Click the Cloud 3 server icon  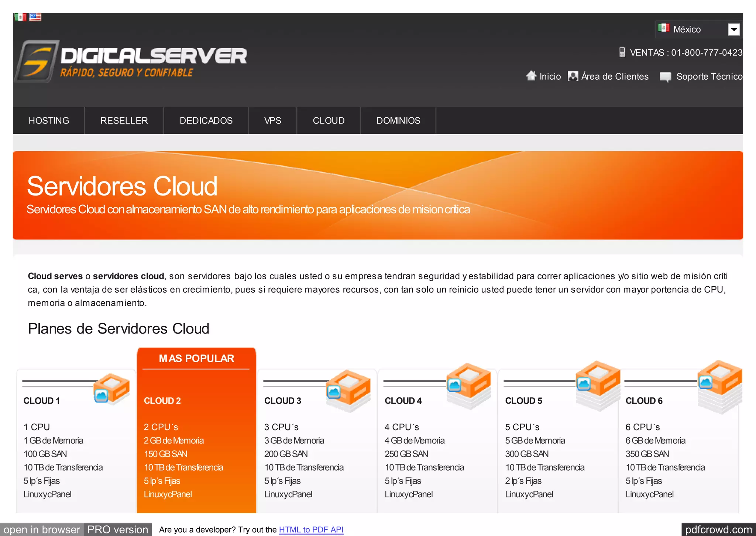coord(348,389)
